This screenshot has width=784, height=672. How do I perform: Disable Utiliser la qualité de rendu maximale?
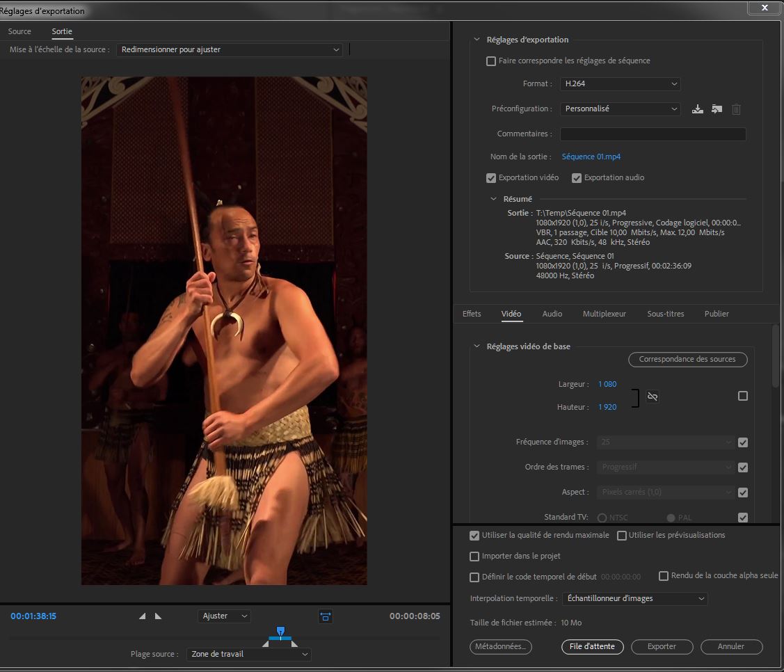point(474,536)
